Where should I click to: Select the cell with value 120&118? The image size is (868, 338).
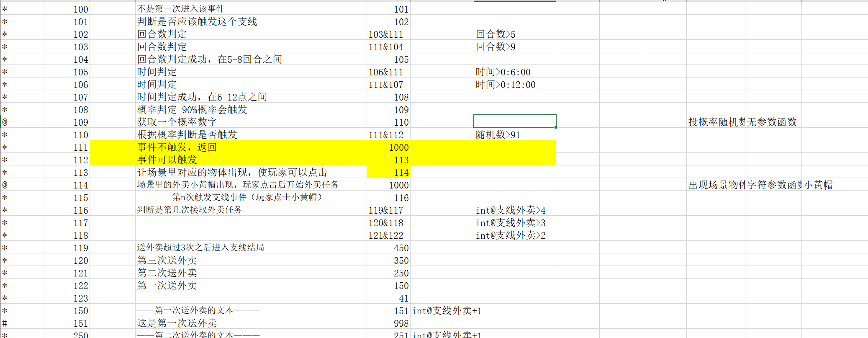[388, 222]
